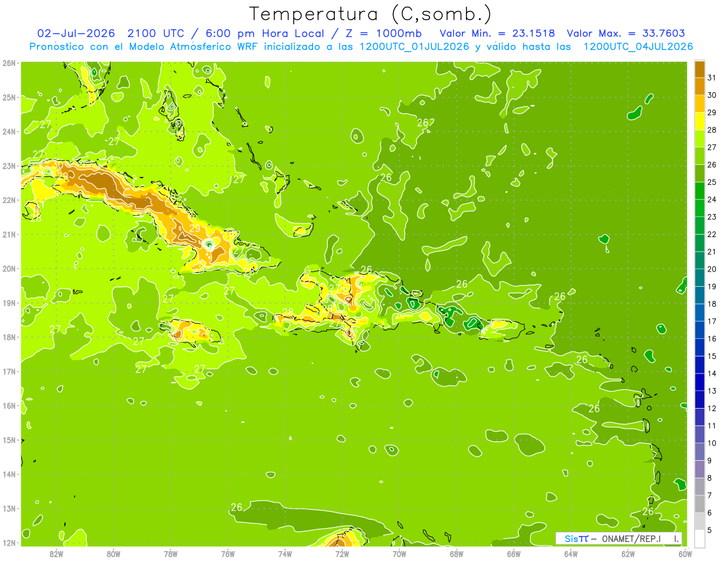Click the 18N latitude axis label
This screenshot has height=562, width=728.
point(8,337)
